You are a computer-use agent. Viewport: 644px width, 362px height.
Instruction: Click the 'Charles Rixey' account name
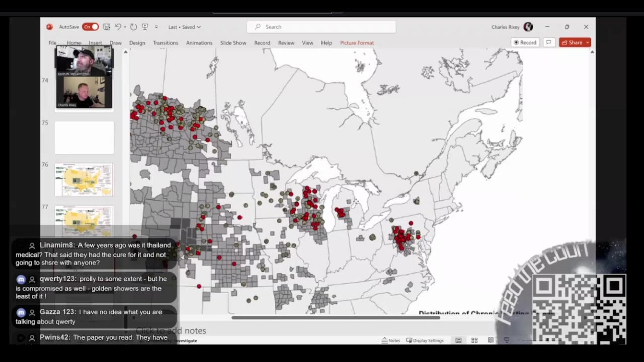pos(505,27)
